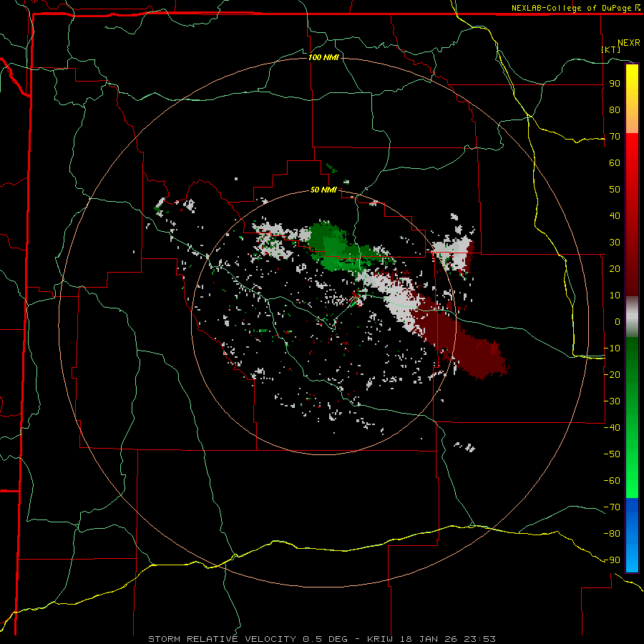
Task: Click the [KT] units label
Action: pos(611,49)
